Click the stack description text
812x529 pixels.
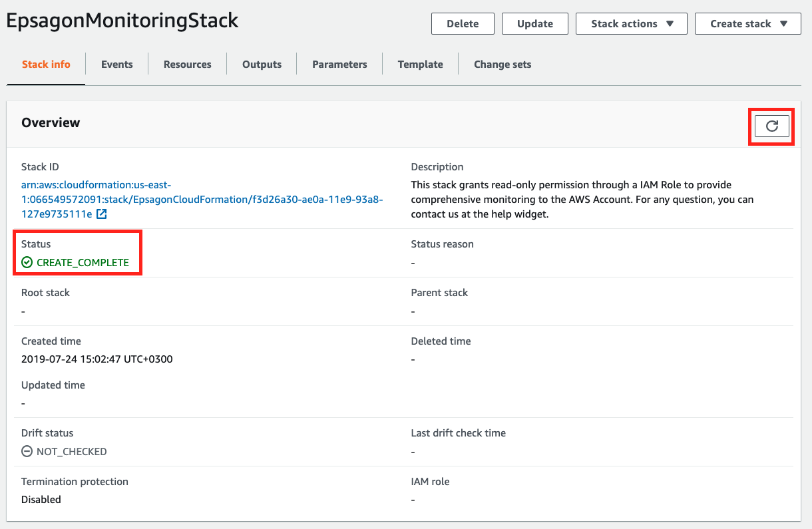(582, 200)
